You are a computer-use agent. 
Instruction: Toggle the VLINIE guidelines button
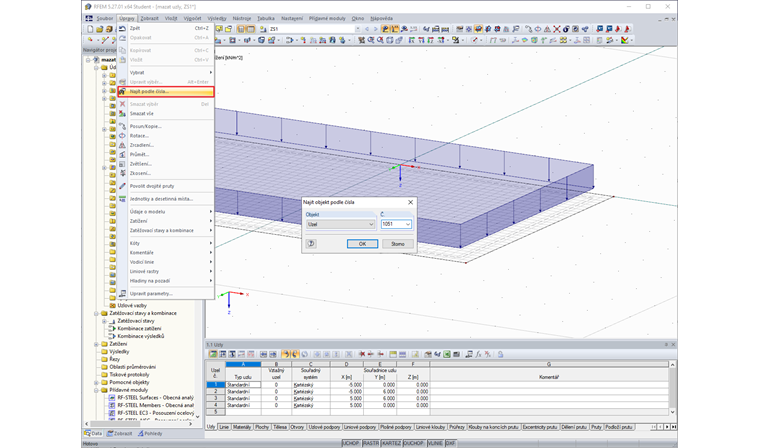[435, 443]
